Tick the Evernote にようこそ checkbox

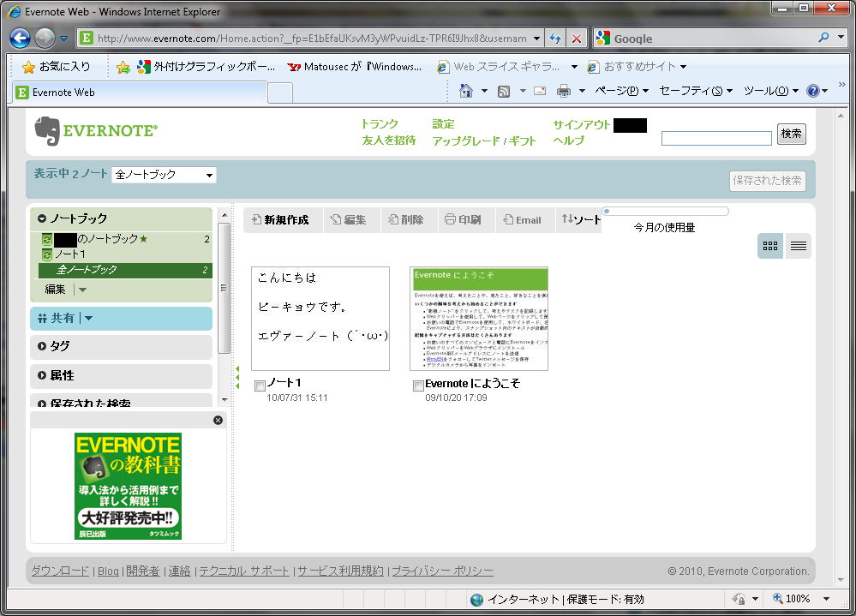pos(418,386)
